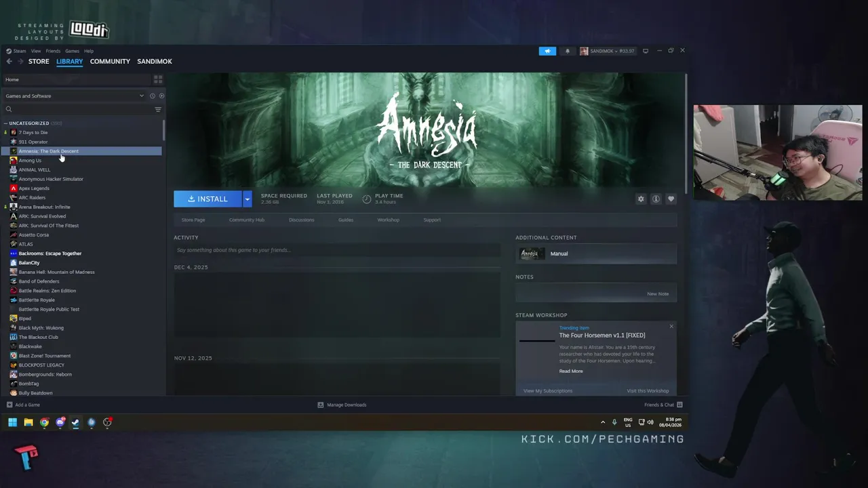Open the LIBRARY tab

70,61
